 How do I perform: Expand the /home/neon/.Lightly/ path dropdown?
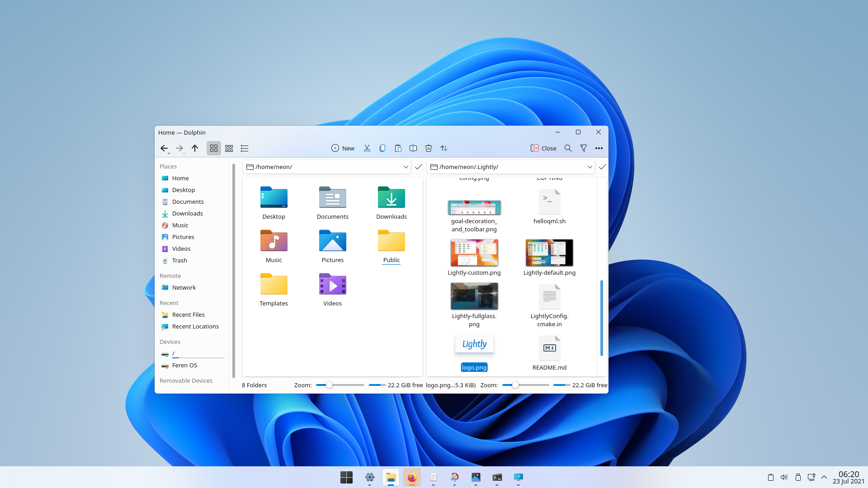click(590, 167)
